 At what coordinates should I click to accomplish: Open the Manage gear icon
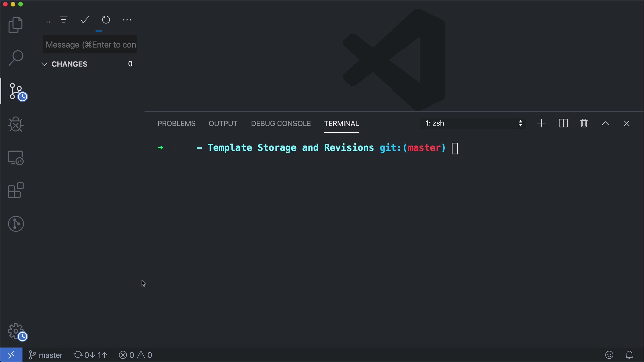[x=16, y=331]
